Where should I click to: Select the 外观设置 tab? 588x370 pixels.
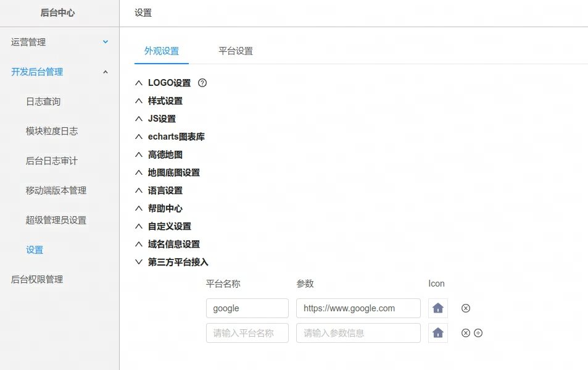click(x=162, y=51)
